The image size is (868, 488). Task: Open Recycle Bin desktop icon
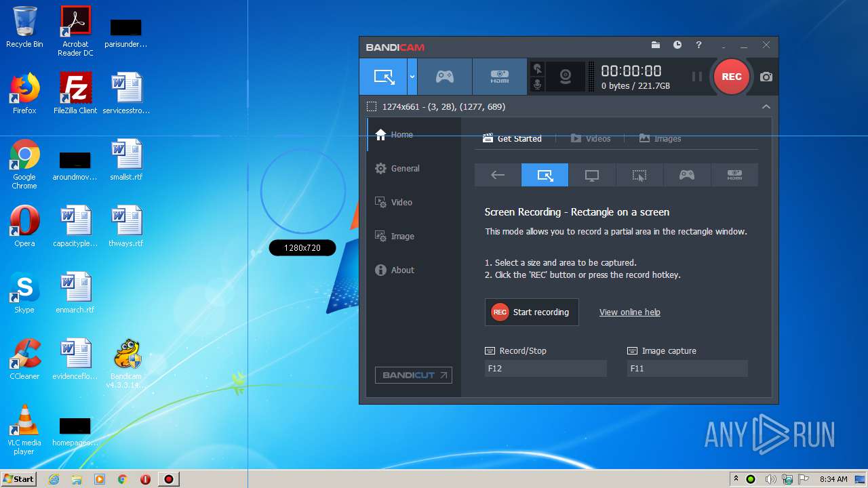[24, 27]
